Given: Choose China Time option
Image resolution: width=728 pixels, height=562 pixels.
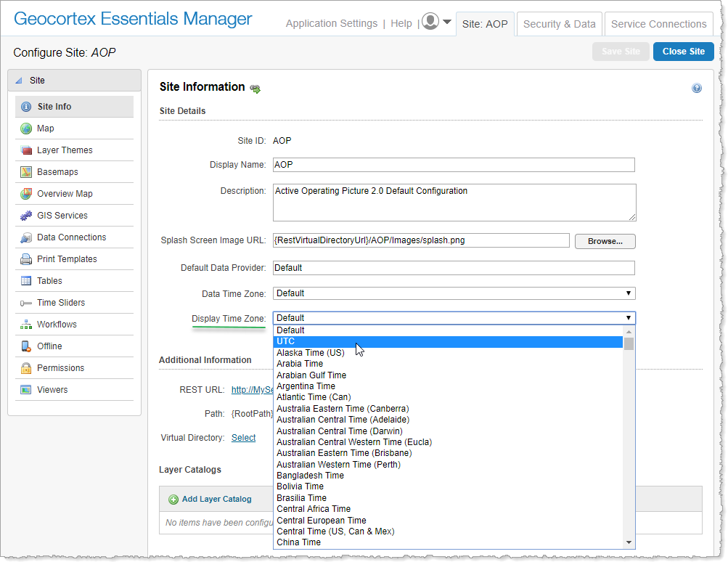Looking at the screenshot, I should [x=448, y=542].
